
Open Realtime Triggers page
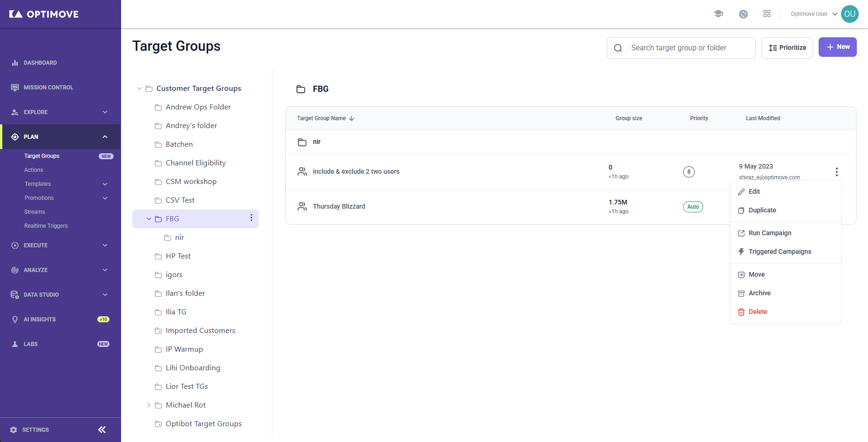[46, 226]
